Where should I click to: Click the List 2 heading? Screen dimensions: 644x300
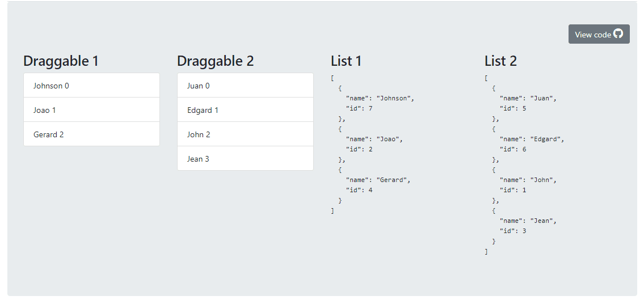point(500,61)
